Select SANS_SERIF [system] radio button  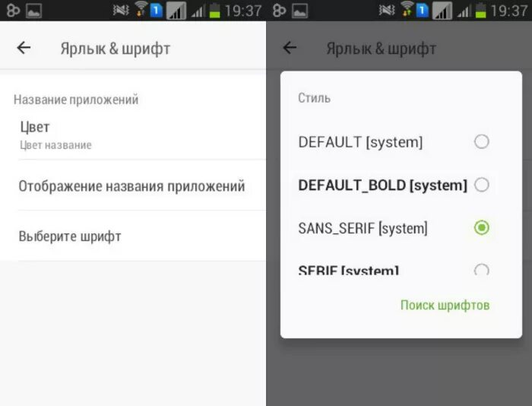[481, 227]
